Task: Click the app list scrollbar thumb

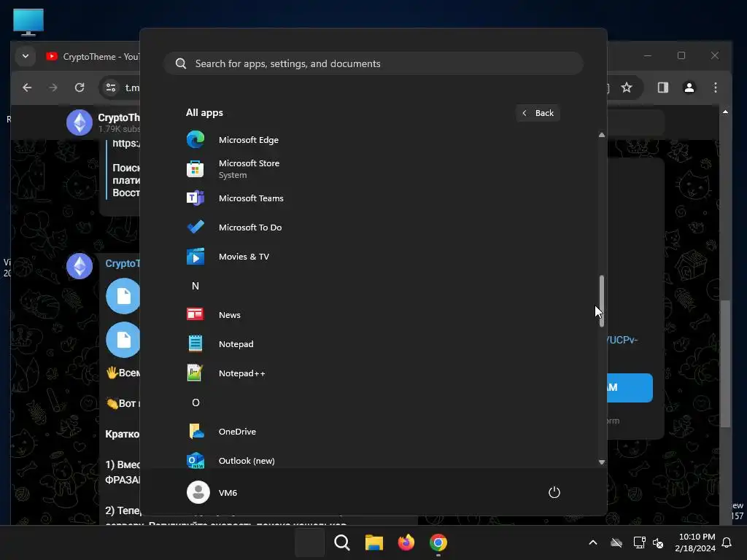Action: [602, 301]
